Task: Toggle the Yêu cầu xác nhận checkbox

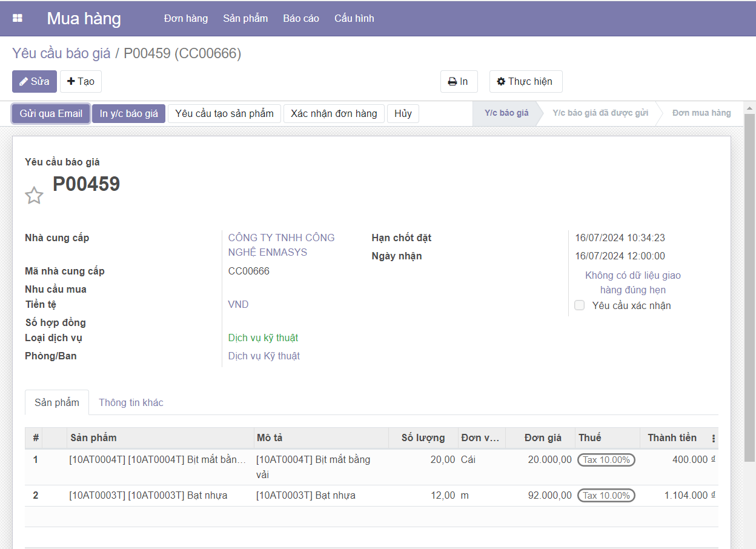Action: (580, 305)
